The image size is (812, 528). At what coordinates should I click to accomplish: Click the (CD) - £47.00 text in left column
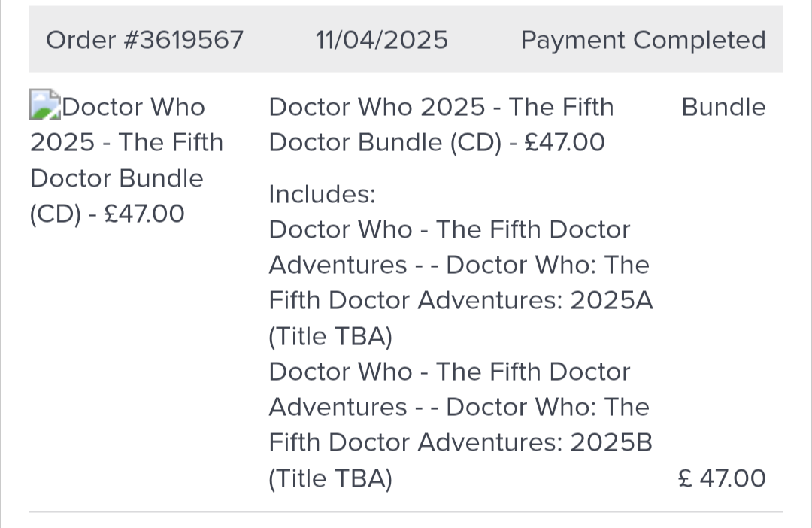[108, 214]
